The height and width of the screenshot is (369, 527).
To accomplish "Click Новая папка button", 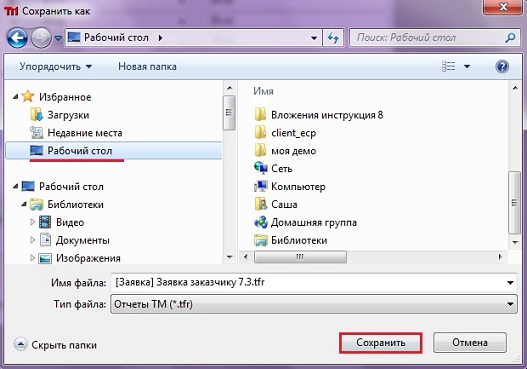I will coord(147,67).
